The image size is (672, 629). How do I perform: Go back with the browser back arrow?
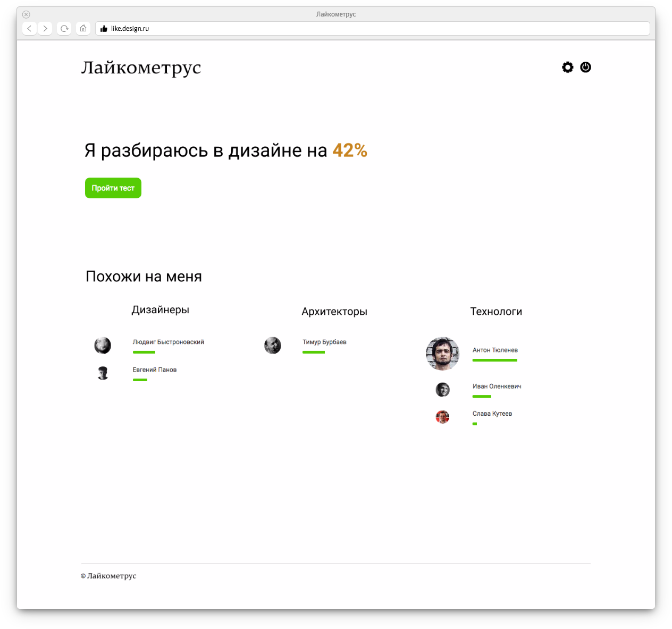pyautogui.click(x=30, y=29)
